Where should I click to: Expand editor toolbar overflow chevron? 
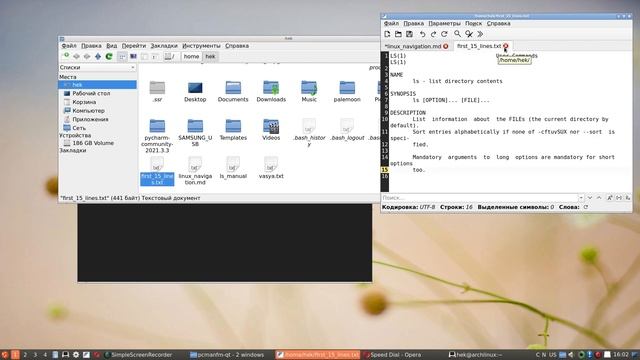pyautogui.click(x=480, y=34)
